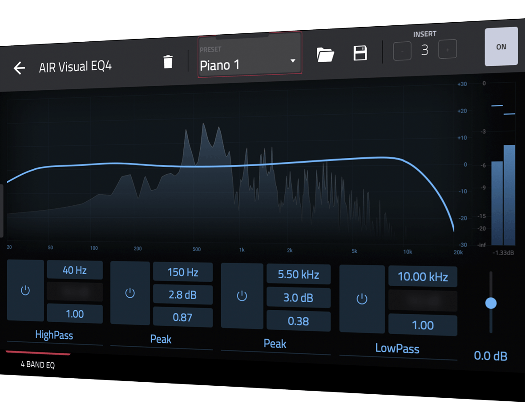Select the HighPass filter type label
Viewport: 525px width, 420px height.
[54, 335]
